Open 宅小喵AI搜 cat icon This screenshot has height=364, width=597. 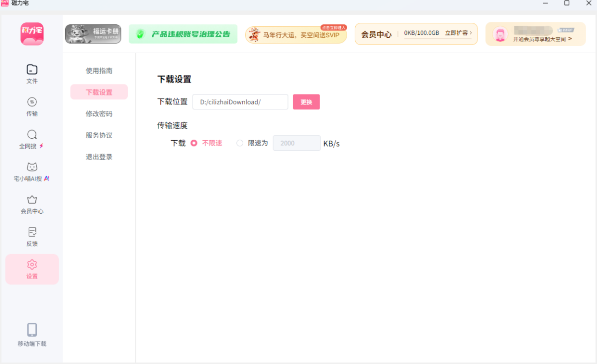[x=32, y=167]
